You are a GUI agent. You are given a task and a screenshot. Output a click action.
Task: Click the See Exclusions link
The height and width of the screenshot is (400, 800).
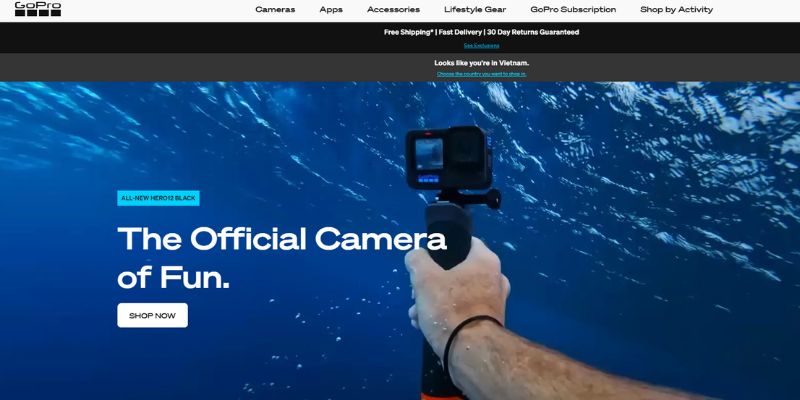pos(481,45)
